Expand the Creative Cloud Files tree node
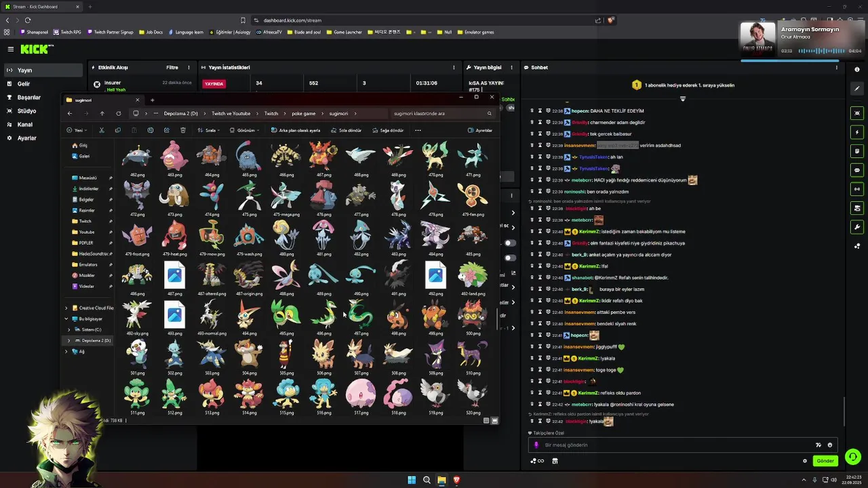This screenshot has width=868, height=488. click(x=66, y=308)
